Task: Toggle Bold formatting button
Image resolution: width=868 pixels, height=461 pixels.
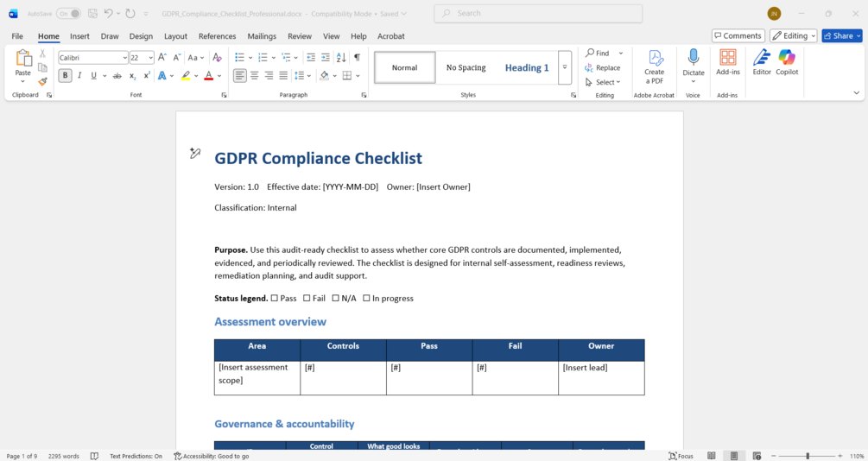Action: [x=65, y=75]
